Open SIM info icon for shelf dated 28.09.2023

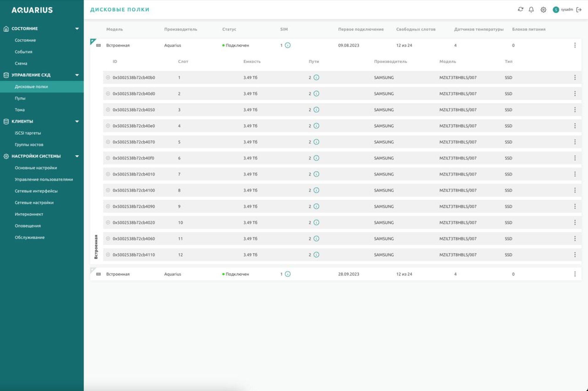coord(288,274)
